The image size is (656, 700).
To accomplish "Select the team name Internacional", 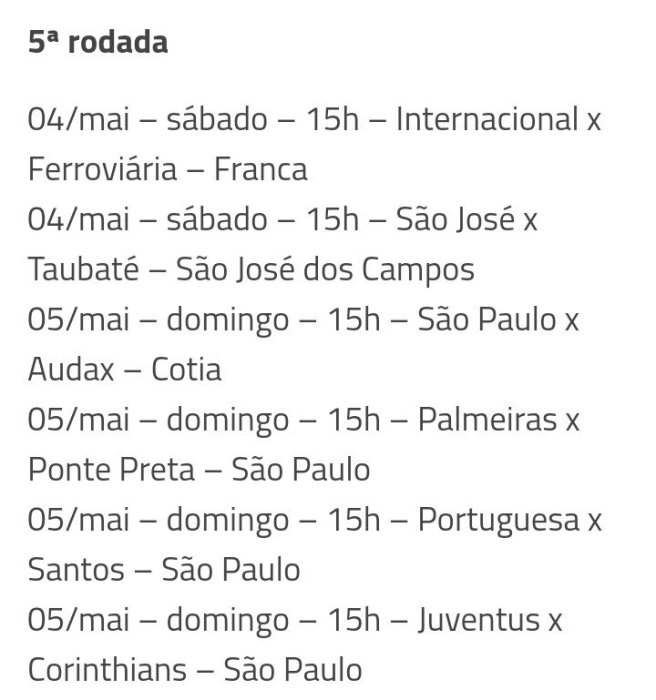I will (488, 120).
